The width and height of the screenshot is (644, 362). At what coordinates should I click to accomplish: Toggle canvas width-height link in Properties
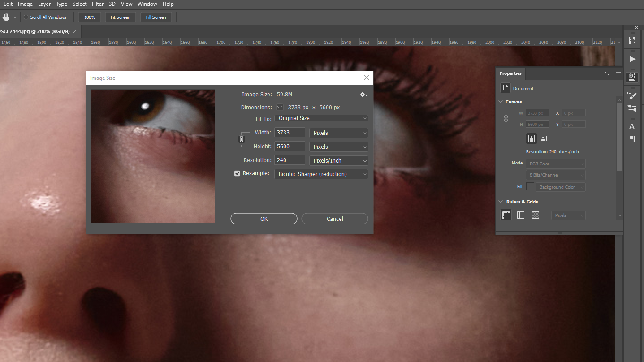506,119
